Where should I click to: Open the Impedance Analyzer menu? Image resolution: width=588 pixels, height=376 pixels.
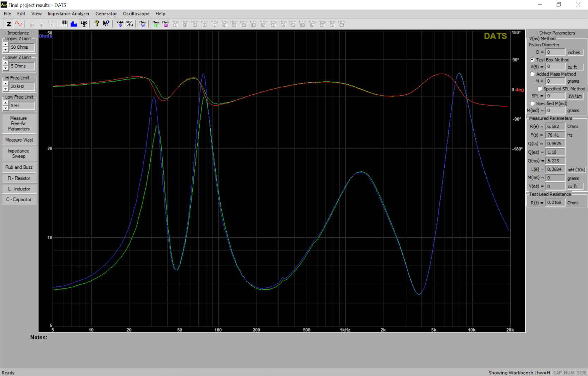point(68,14)
